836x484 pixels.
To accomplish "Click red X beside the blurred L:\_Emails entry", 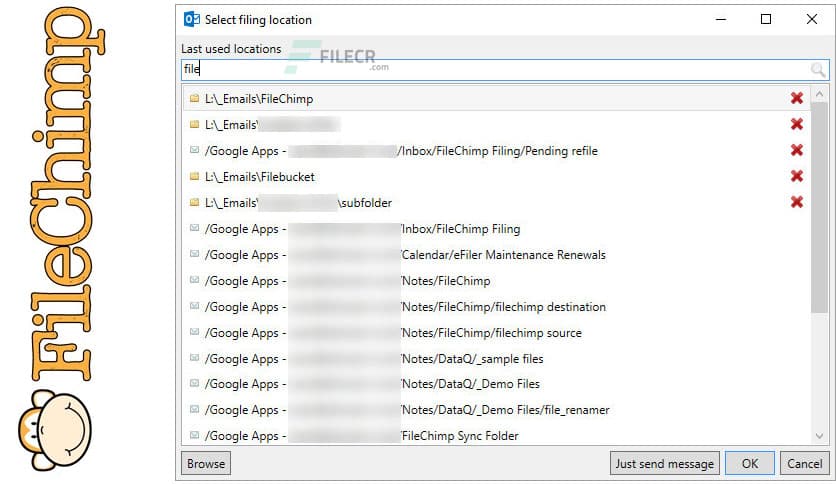I will pos(797,124).
